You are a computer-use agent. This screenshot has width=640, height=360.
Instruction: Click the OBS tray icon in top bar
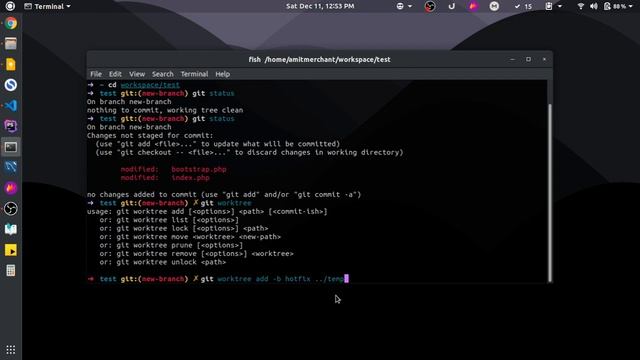(x=430, y=6)
